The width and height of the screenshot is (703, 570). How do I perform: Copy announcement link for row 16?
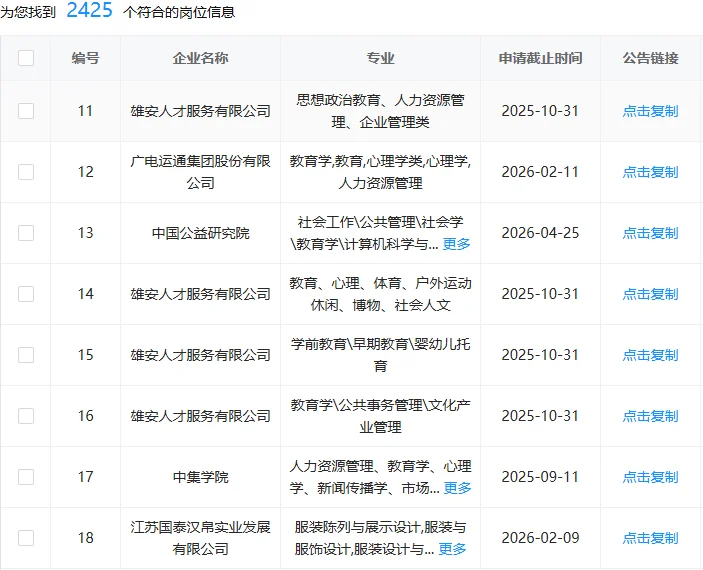pyautogui.click(x=651, y=416)
